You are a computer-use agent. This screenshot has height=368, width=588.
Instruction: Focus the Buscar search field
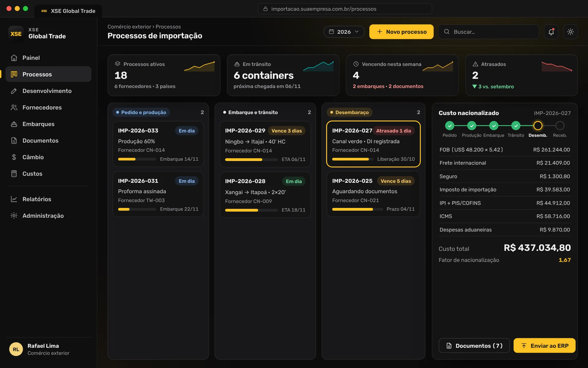point(489,32)
